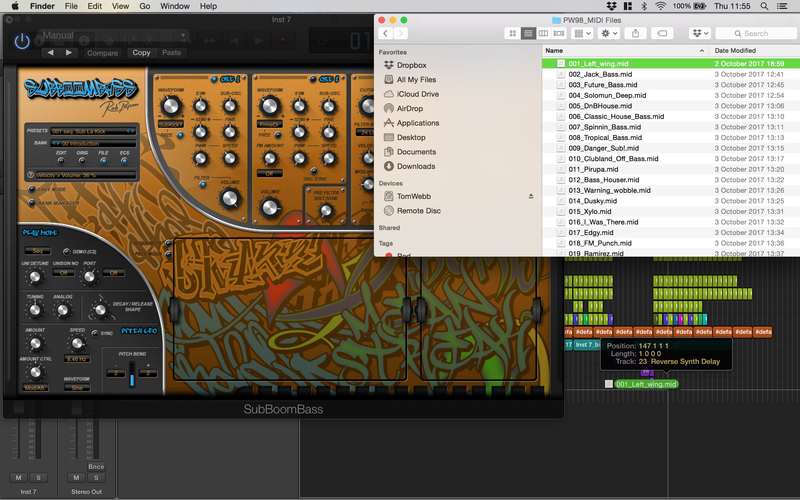Image resolution: width=800 pixels, height=500 pixels.
Task: Click the Compare button in plugin header
Action: (x=102, y=52)
